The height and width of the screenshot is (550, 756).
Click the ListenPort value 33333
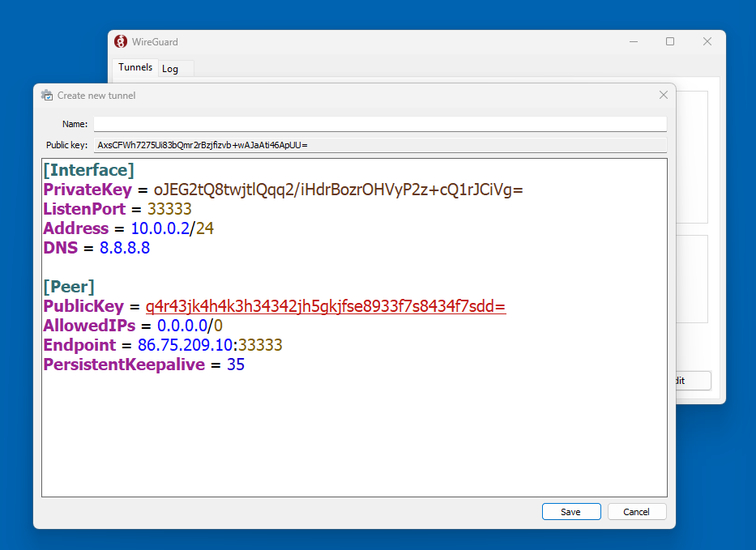coord(169,209)
